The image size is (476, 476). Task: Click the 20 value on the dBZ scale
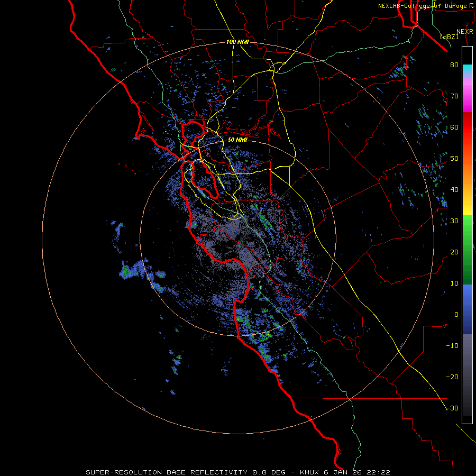coord(454,252)
